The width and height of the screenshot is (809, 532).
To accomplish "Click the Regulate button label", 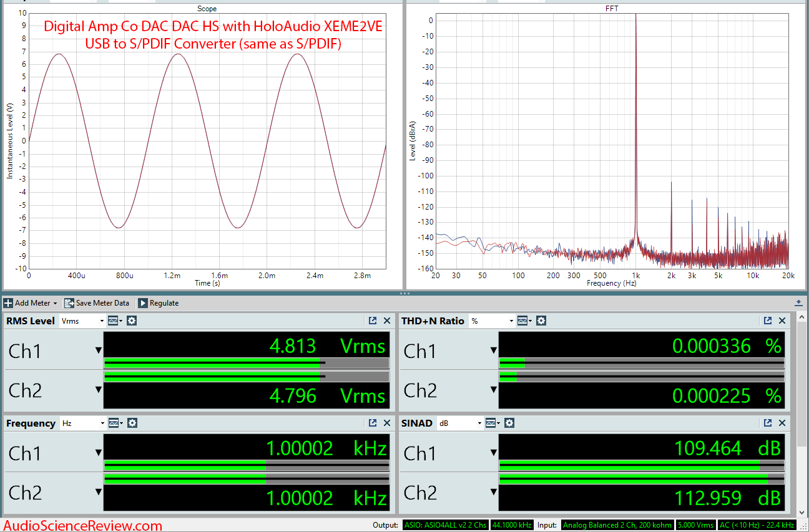I will pyautogui.click(x=164, y=303).
